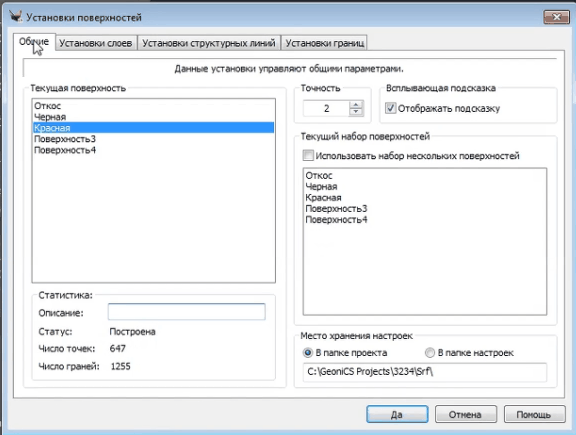The width and height of the screenshot is (576, 435).
Task: Choose the В папке настроек radio option
Action: 429,353
